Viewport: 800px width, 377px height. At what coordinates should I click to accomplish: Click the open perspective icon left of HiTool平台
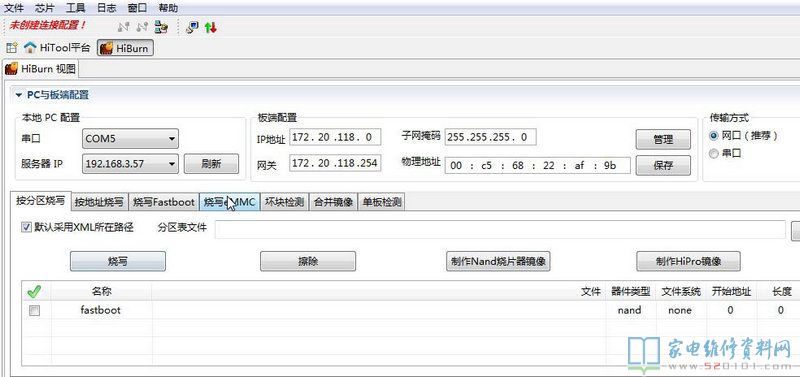11,48
